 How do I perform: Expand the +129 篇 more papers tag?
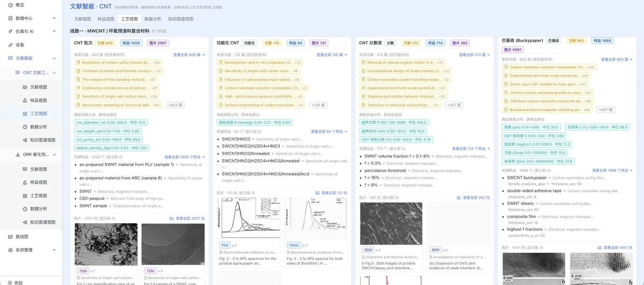click(318, 105)
